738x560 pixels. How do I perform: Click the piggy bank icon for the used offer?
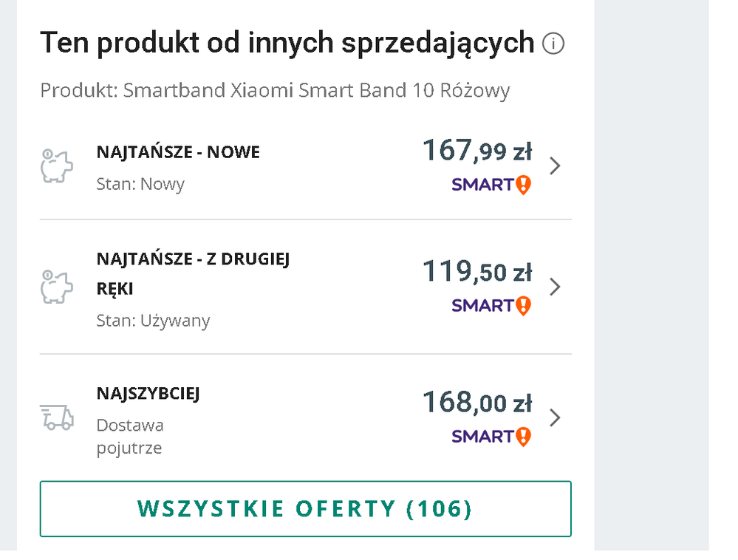[56, 287]
